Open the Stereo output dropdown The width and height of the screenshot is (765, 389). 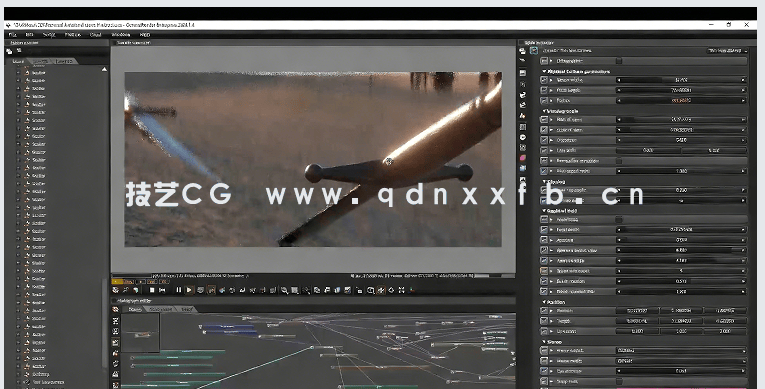tap(682, 350)
